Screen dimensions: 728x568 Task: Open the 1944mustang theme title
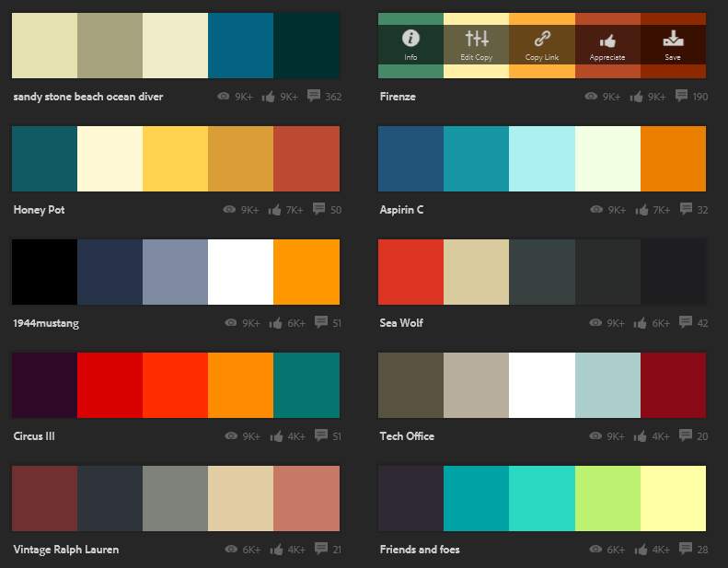tap(46, 323)
